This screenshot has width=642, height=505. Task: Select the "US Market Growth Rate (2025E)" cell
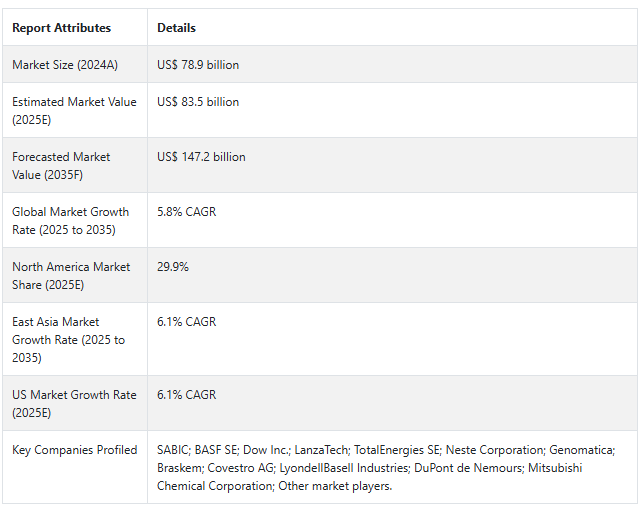[74, 403]
